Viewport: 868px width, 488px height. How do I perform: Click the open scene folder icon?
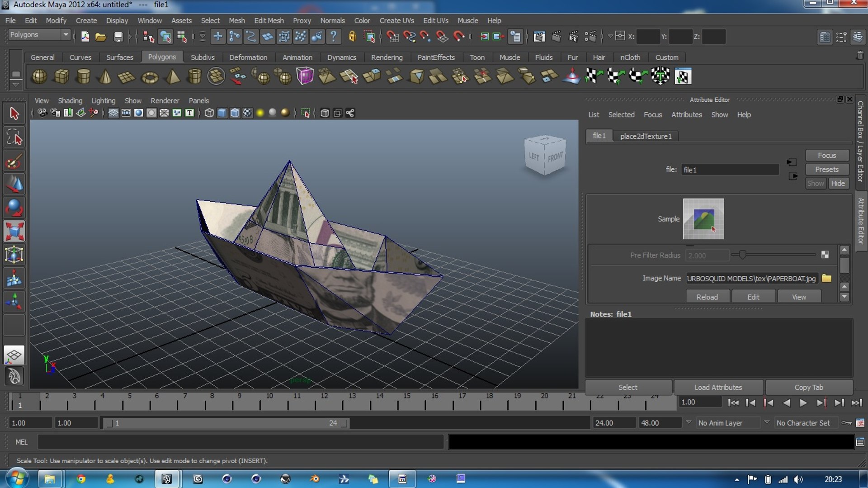pyautogui.click(x=101, y=37)
